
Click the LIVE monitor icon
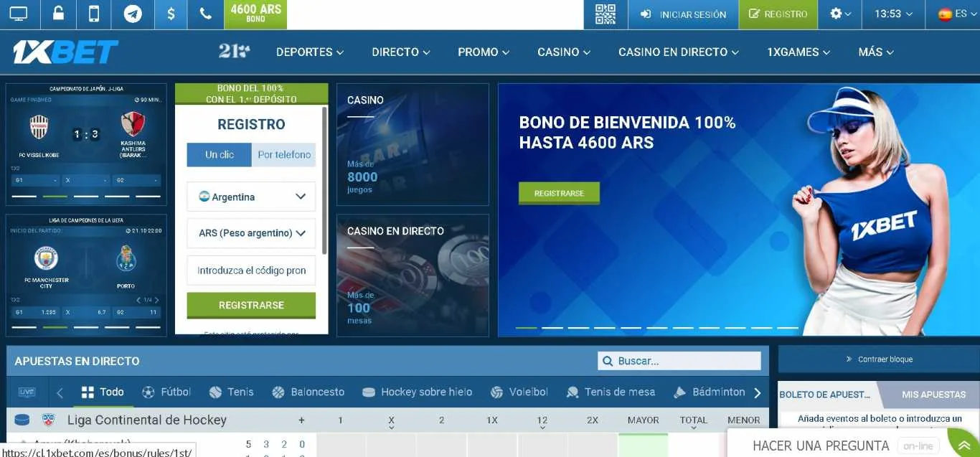(27, 392)
